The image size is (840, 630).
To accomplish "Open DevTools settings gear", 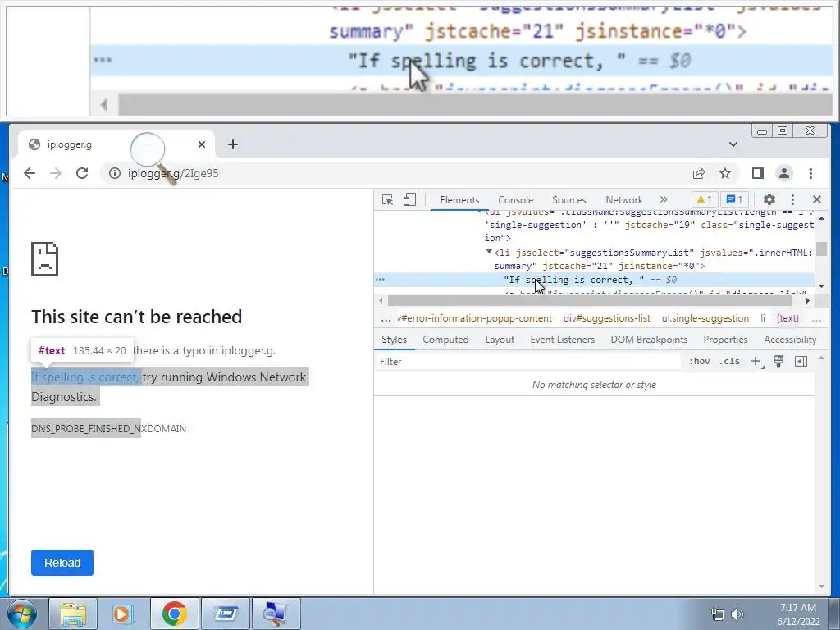I will (x=769, y=199).
